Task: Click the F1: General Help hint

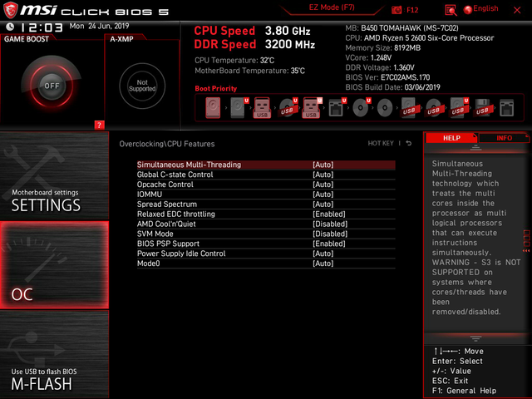Action: click(x=464, y=391)
